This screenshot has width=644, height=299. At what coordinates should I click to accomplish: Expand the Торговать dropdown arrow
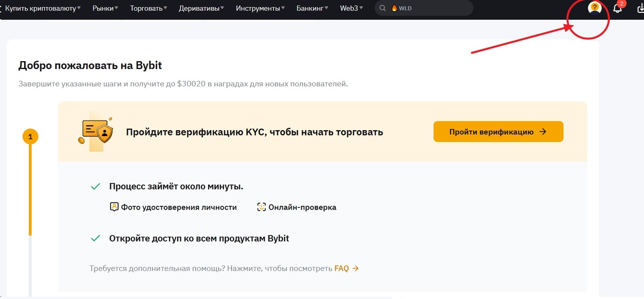point(165,8)
